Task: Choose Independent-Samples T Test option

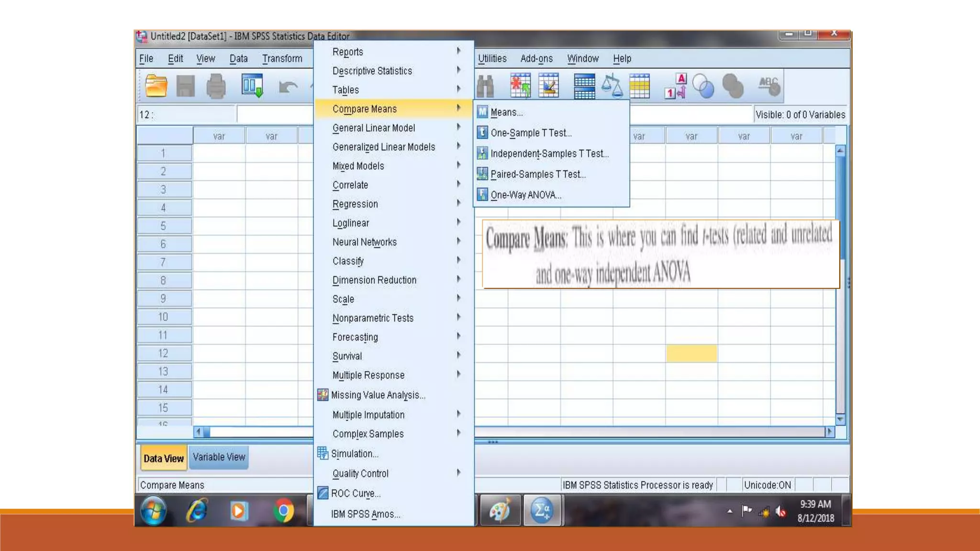Action: pos(549,154)
